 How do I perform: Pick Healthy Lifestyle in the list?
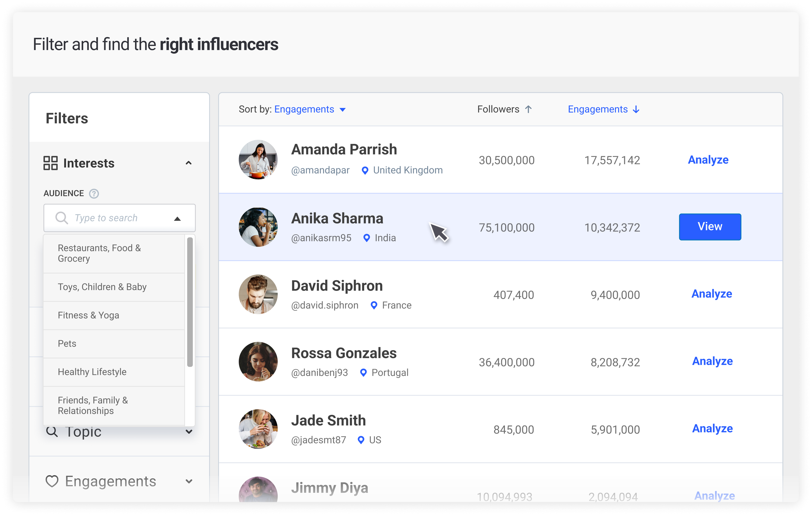(92, 372)
